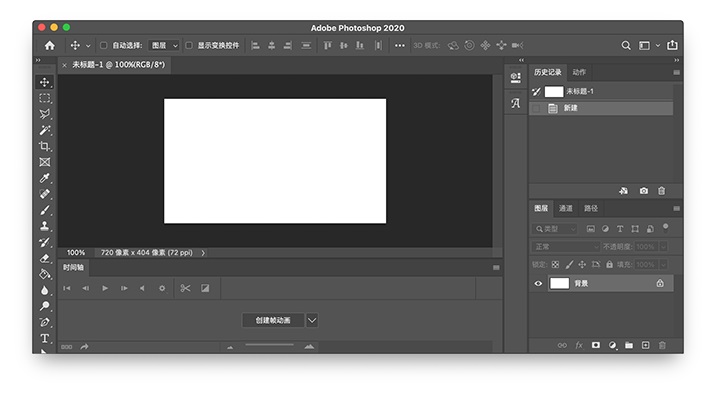This screenshot has width=716, height=396.
Task: Toggle the layer filter switch
Action: click(666, 227)
